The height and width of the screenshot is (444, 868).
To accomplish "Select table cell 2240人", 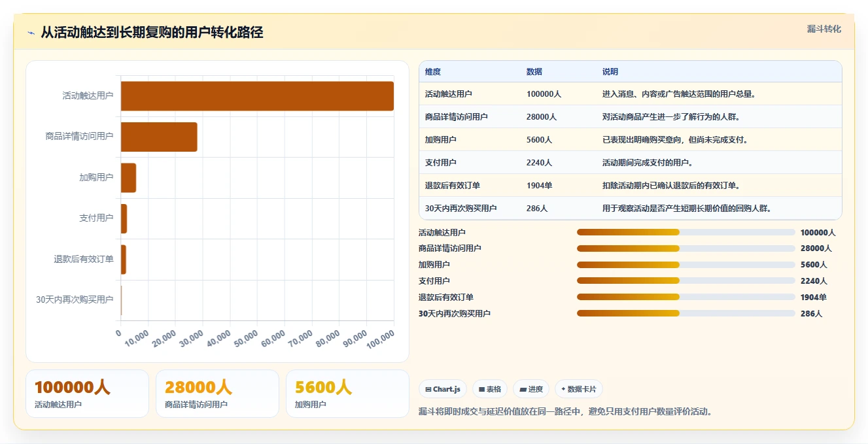I will click(x=540, y=163).
